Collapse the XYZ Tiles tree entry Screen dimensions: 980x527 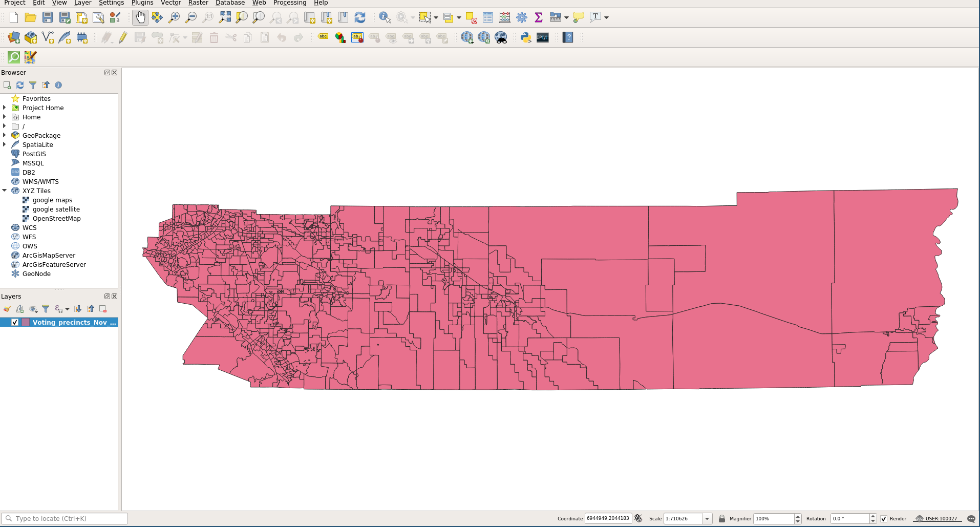5,191
